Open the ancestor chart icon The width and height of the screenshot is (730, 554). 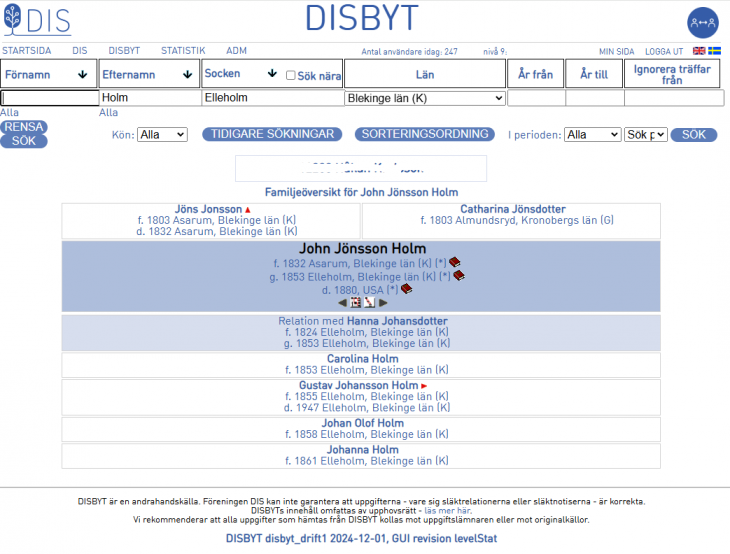[356, 303]
